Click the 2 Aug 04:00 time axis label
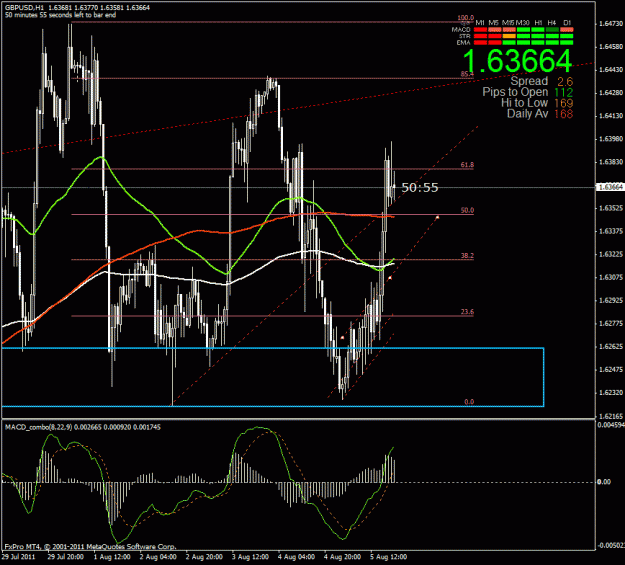Viewport: 625px width, 565px height. click(158, 557)
